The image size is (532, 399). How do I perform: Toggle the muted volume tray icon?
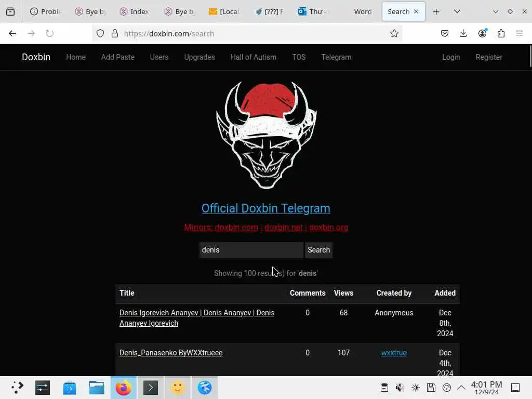coord(400,388)
